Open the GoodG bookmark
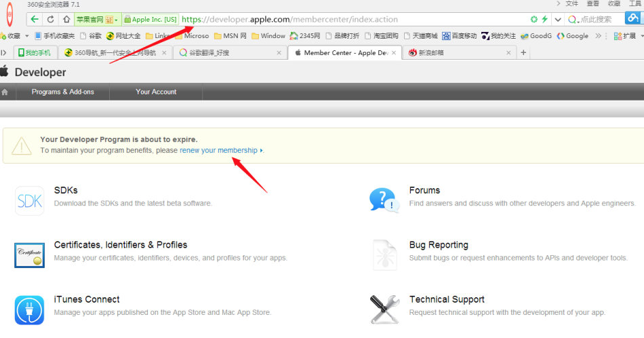644x338 pixels. pos(536,36)
